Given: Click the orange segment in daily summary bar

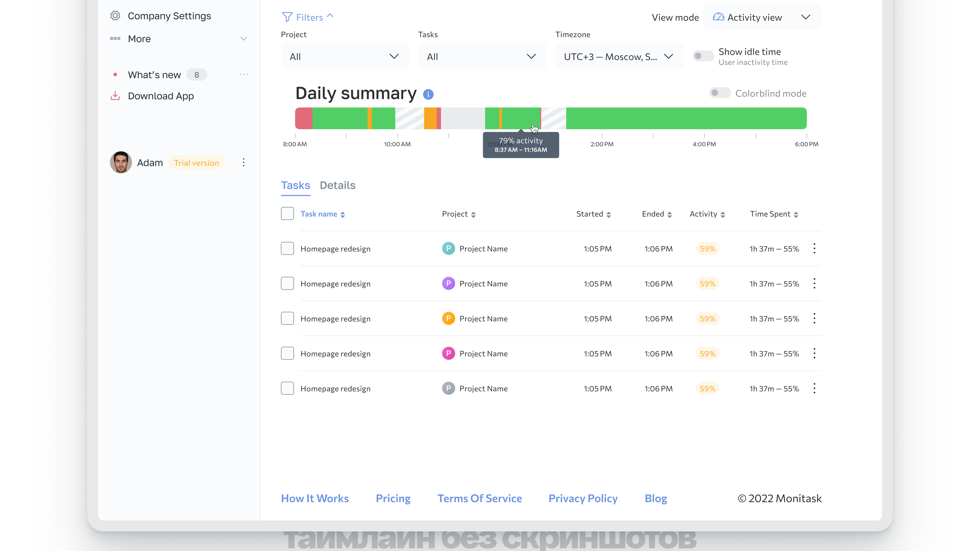Looking at the screenshot, I should coord(430,119).
